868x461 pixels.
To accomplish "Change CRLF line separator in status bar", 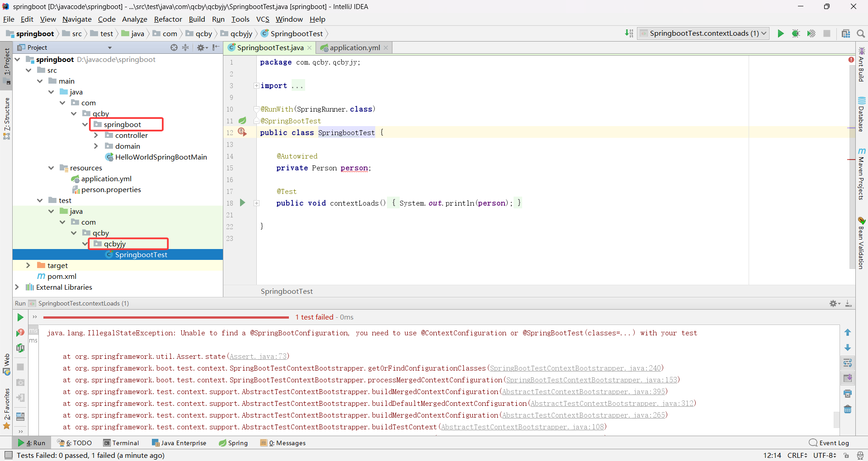I will pyautogui.click(x=797, y=455).
